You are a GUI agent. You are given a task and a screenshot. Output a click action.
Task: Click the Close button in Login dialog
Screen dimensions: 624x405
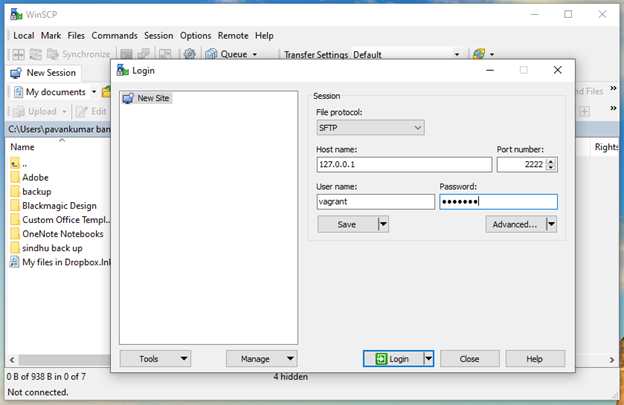[470, 359]
